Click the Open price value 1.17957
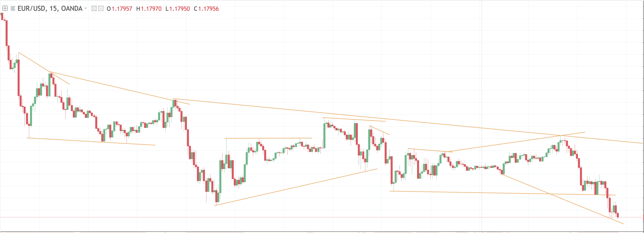The width and height of the screenshot is (644, 233). click(122, 9)
